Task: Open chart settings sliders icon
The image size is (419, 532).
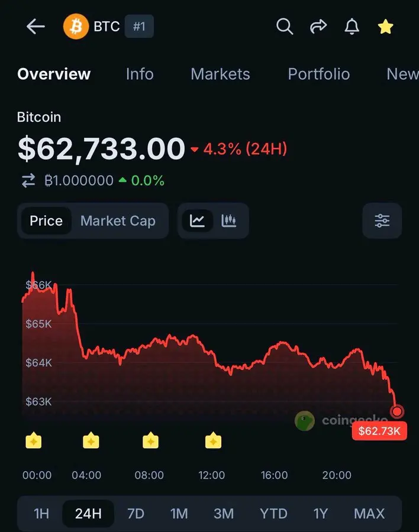Action: [x=382, y=221]
